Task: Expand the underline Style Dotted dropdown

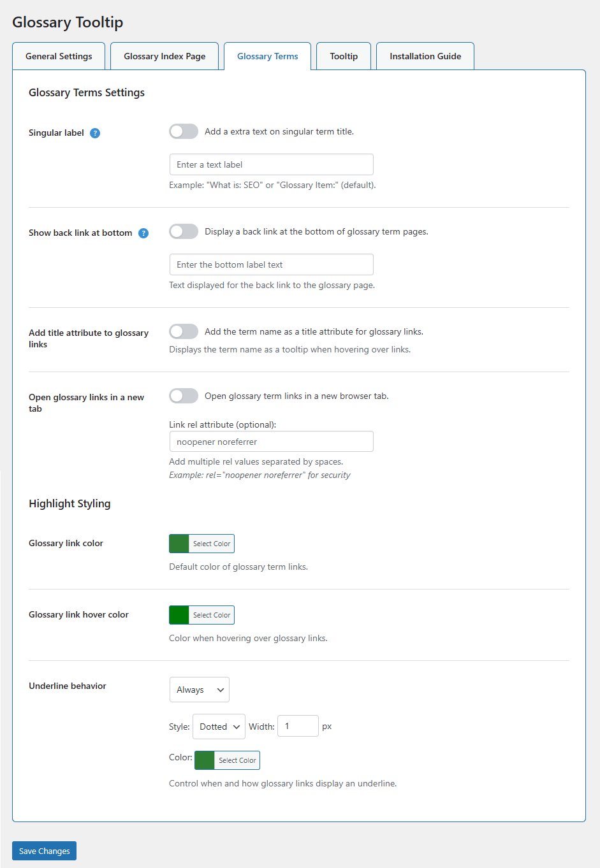Action: [219, 727]
